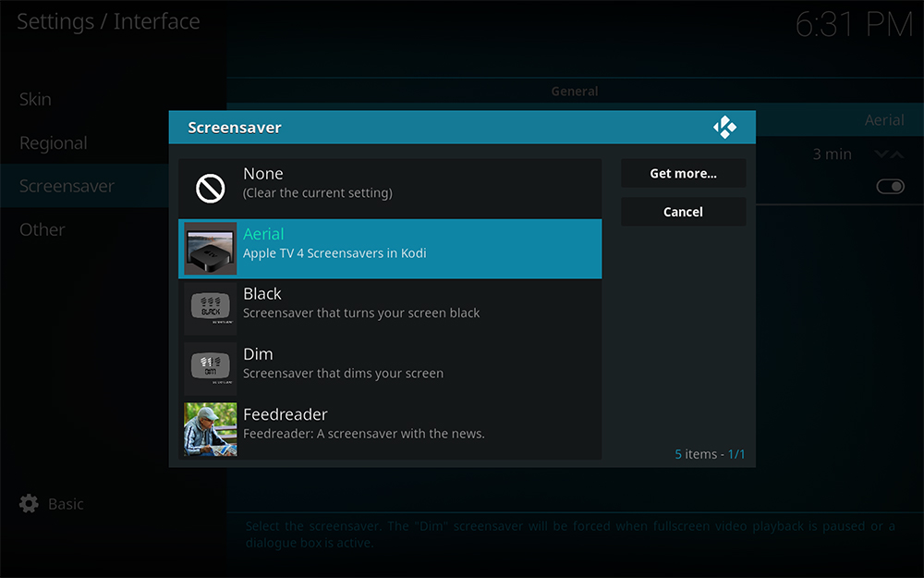Click the Dim screensaver thumbnail icon
924x578 pixels.
211,369
